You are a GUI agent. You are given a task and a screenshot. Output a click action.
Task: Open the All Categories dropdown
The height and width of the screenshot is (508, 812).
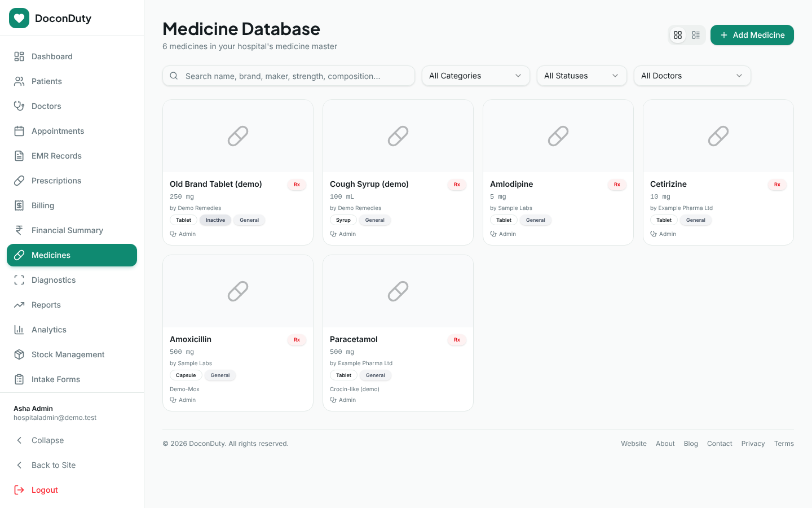pyautogui.click(x=476, y=76)
